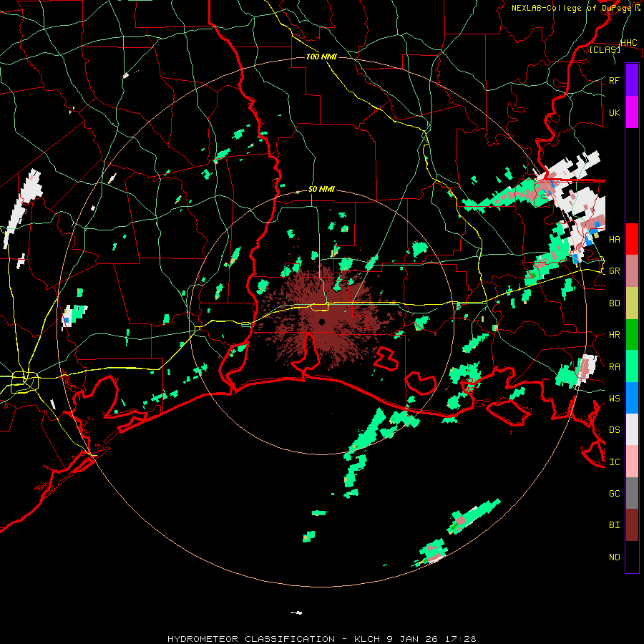Click the IC legend label
The image size is (644, 644).
point(614,462)
